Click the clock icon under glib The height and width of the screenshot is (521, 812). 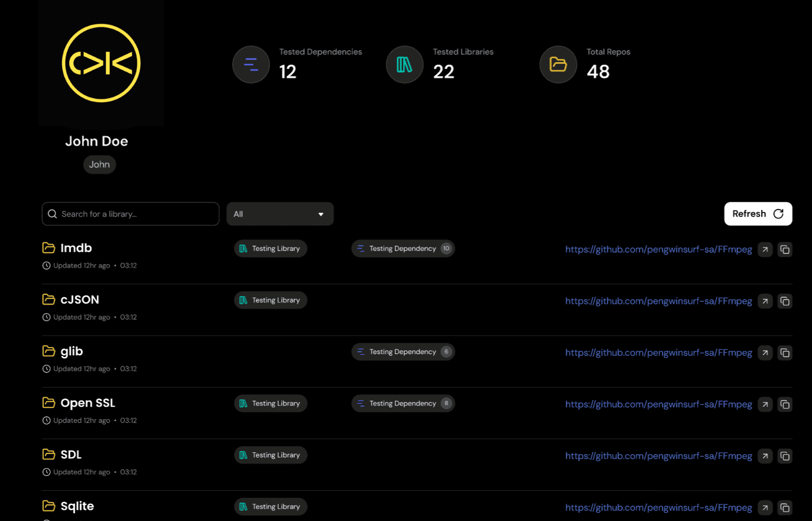click(46, 368)
